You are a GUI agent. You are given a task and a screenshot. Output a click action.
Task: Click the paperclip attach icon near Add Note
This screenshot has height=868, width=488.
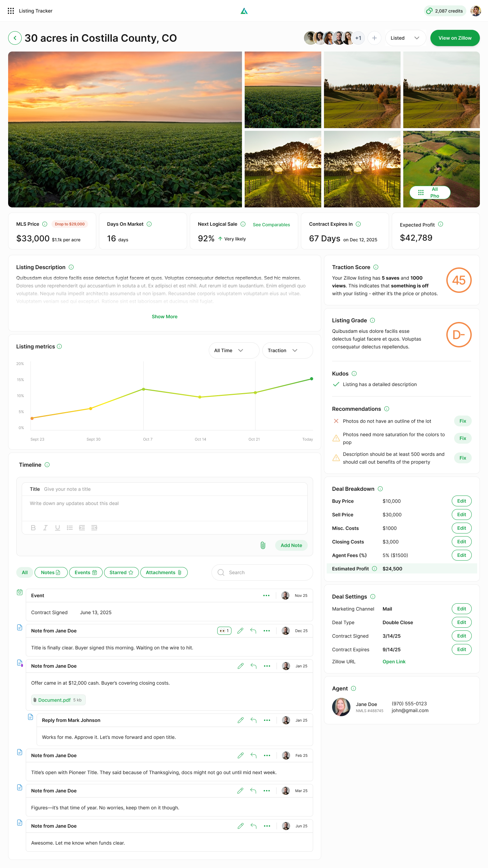[x=263, y=545]
